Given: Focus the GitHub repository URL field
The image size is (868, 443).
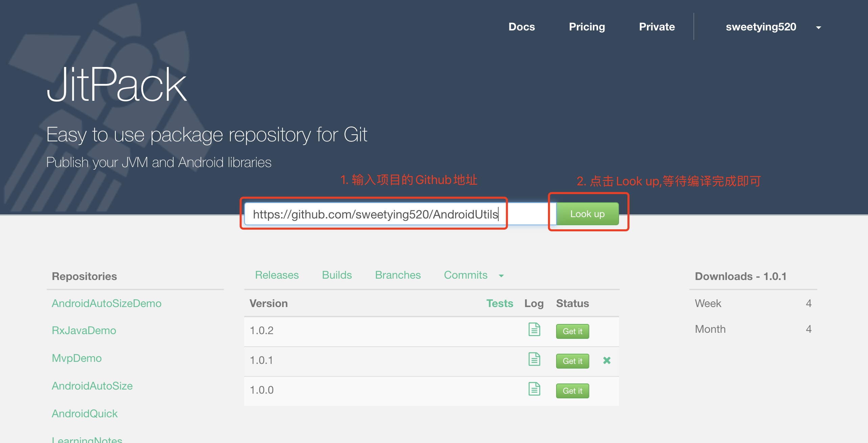Looking at the screenshot, I should tap(399, 214).
